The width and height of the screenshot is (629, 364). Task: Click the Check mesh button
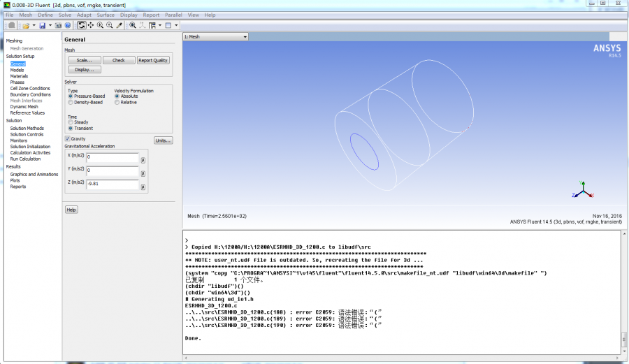119,60
